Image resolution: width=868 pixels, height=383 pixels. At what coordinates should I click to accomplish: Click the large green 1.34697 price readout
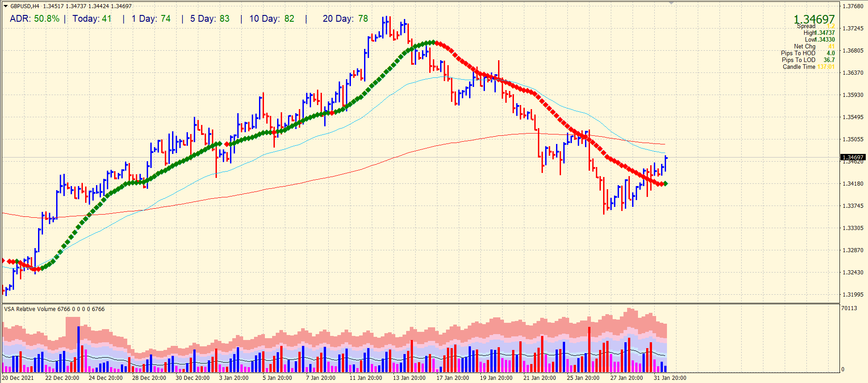tap(814, 19)
